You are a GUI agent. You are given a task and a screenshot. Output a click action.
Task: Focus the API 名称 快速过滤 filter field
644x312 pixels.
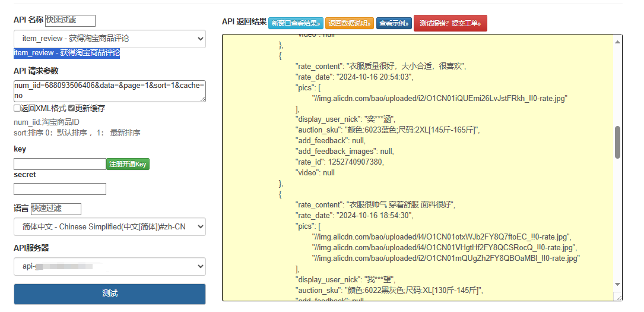[x=70, y=21]
